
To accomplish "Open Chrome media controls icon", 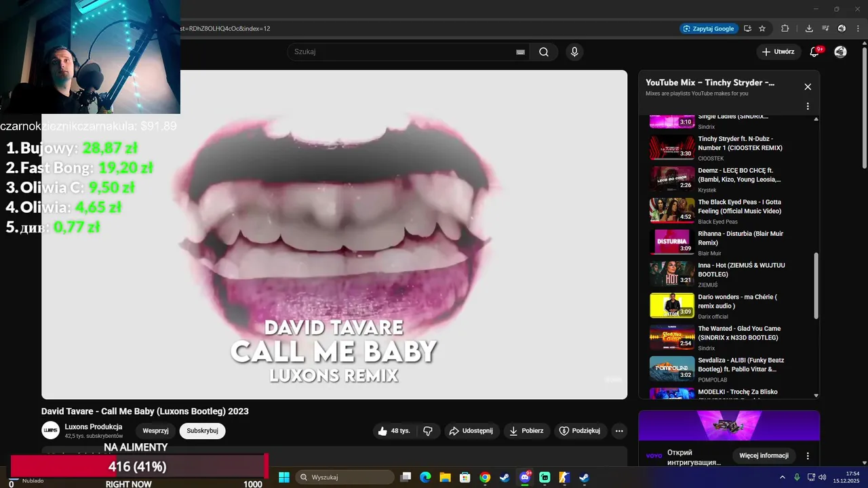I will click(825, 28).
